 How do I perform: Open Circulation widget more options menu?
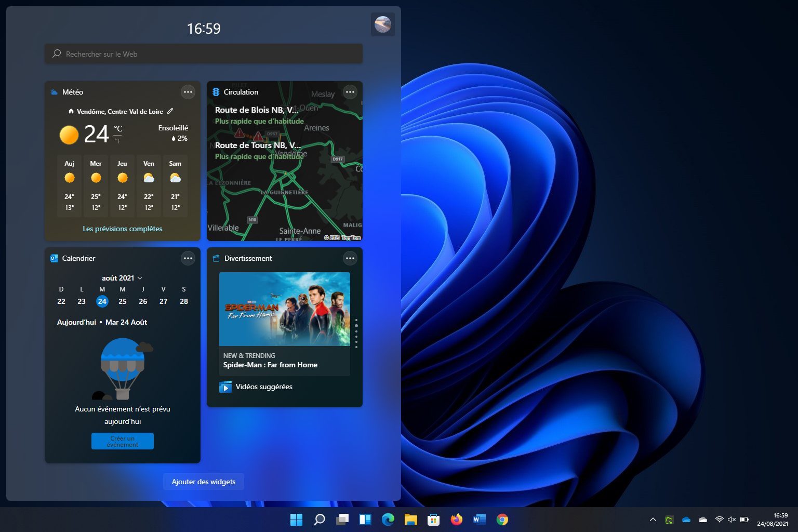point(350,92)
